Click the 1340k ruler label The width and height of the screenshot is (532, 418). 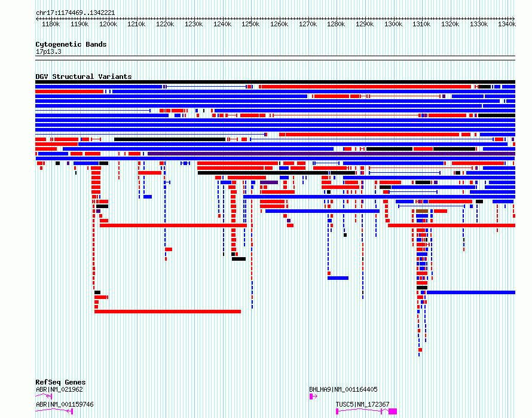pos(507,24)
